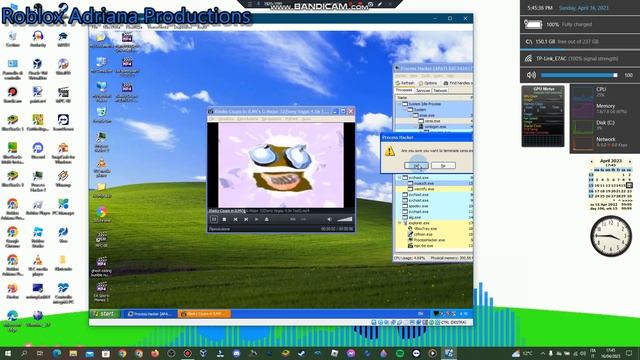Open the Bandicam desktop icon

[13, 95]
